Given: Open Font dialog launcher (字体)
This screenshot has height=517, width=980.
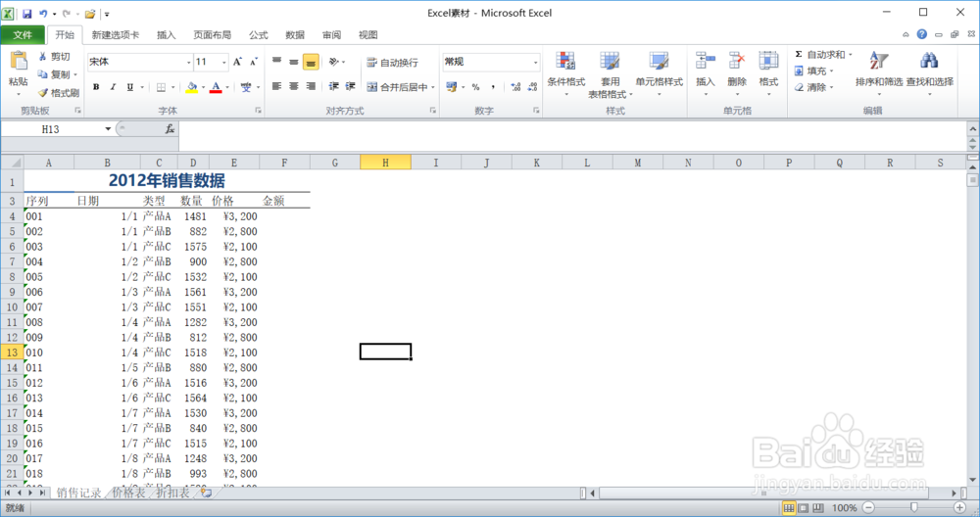Looking at the screenshot, I should click(258, 111).
